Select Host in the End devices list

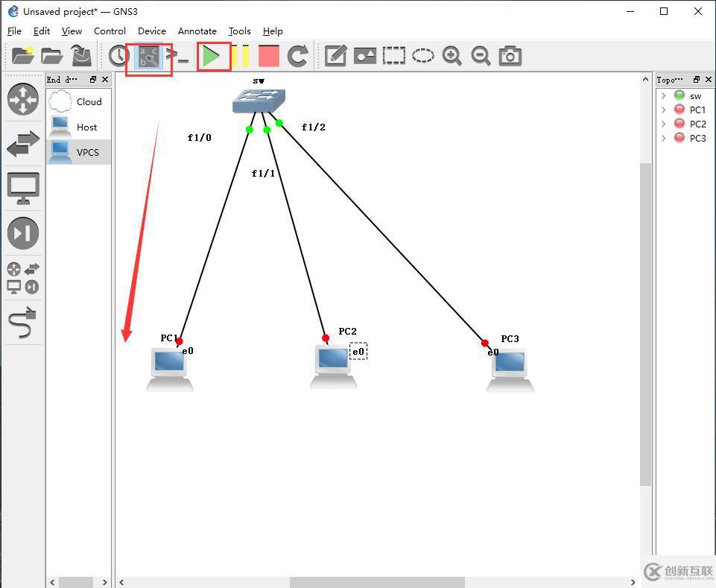point(78,127)
